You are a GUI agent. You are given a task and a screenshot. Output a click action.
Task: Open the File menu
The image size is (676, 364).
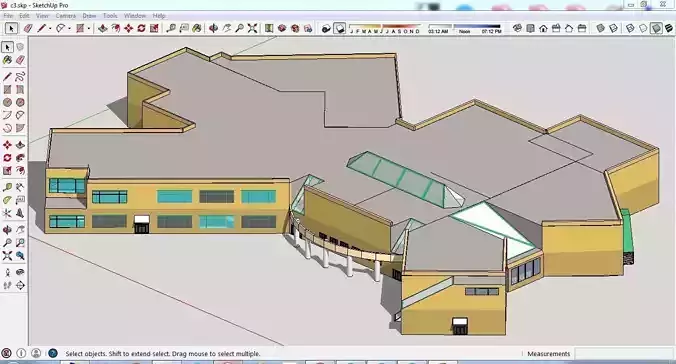point(8,16)
